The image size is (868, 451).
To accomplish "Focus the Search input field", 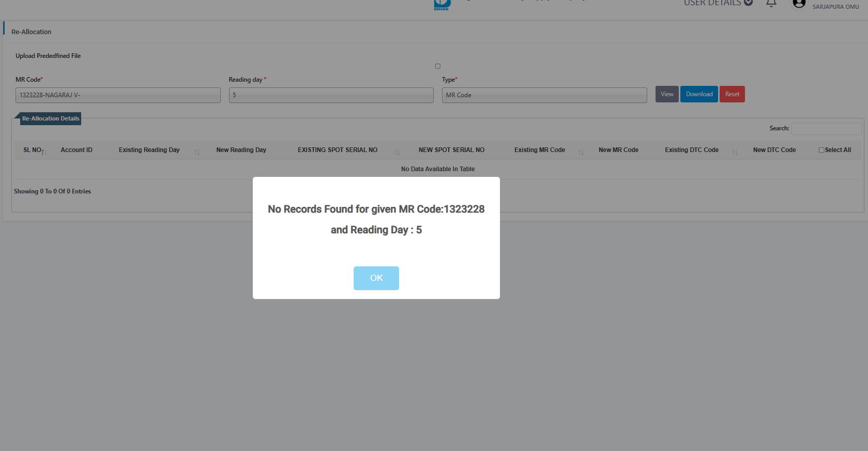I will tap(826, 129).
